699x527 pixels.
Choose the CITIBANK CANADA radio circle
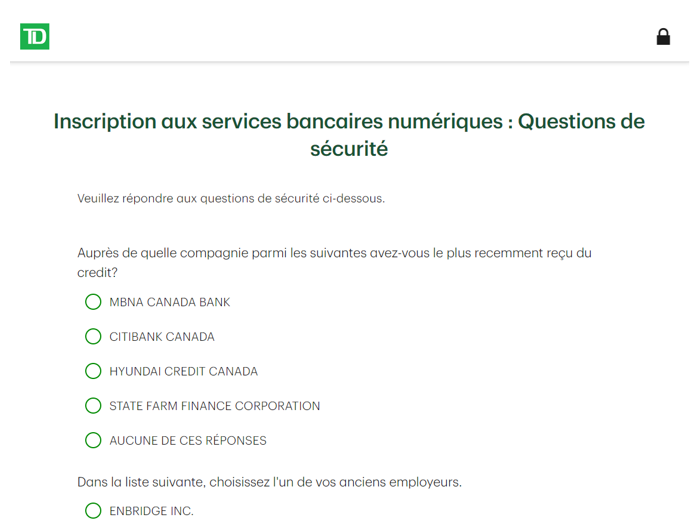93,336
